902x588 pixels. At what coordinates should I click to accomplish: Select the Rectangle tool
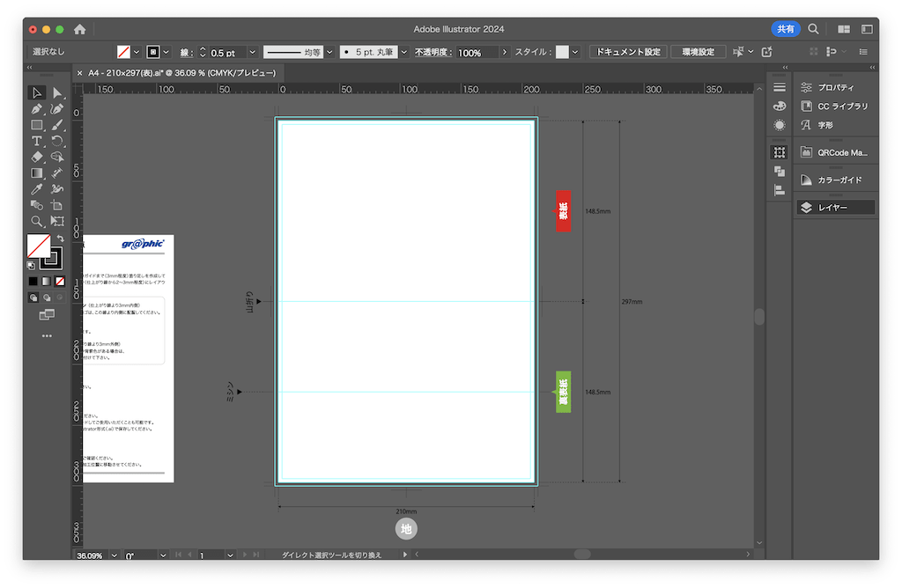(37, 125)
